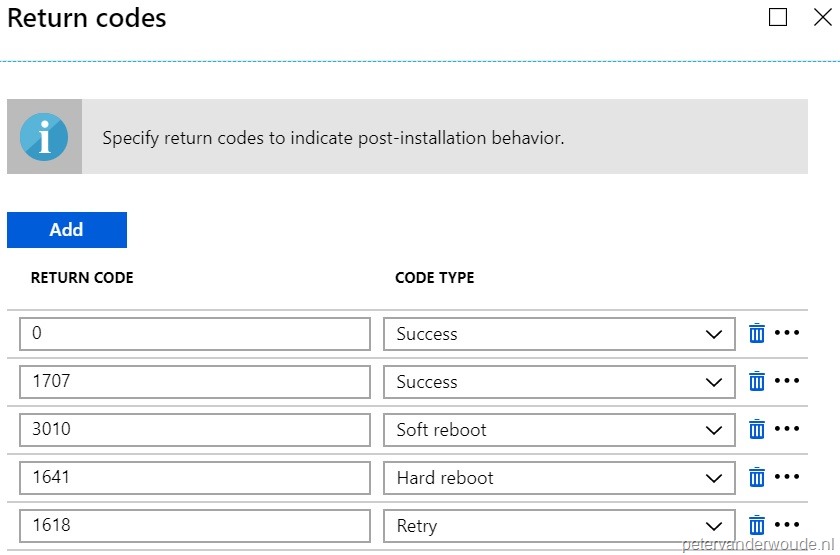Select the 3010 return code input
This screenshot has height=555, width=840.
point(195,430)
